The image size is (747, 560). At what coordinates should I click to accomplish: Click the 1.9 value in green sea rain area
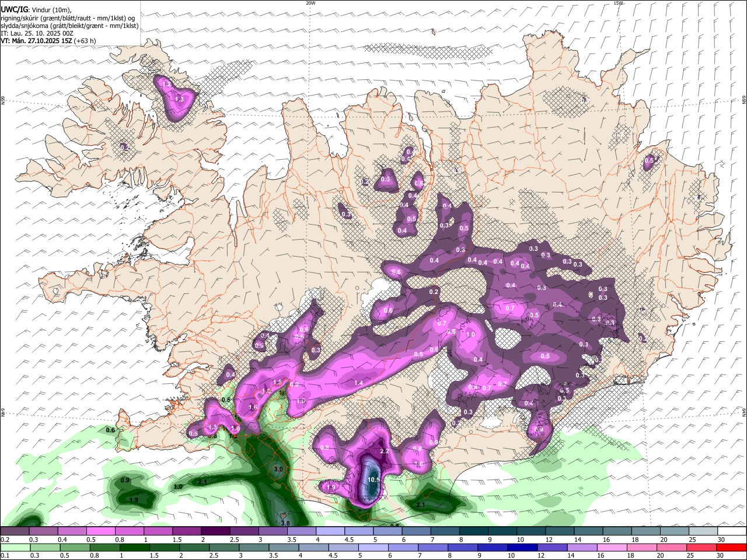(134, 500)
